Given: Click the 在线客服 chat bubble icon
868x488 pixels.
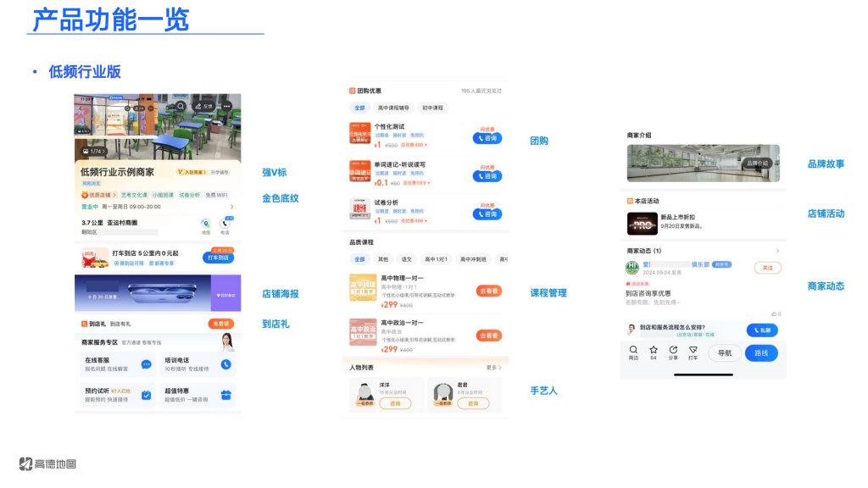Looking at the screenshot, I should tap(146, 364).
